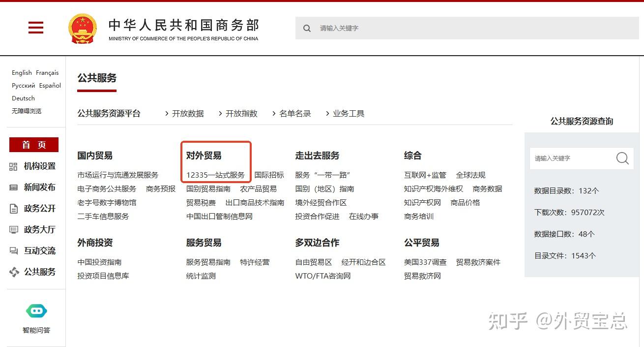Click the top search magnifier icon
Image resolution: width=644 pixels, height=347 pixels.
[307, 28]
